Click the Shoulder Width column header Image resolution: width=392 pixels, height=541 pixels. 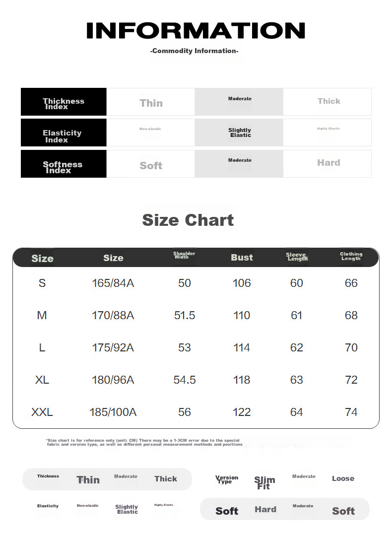click(184, 255)
